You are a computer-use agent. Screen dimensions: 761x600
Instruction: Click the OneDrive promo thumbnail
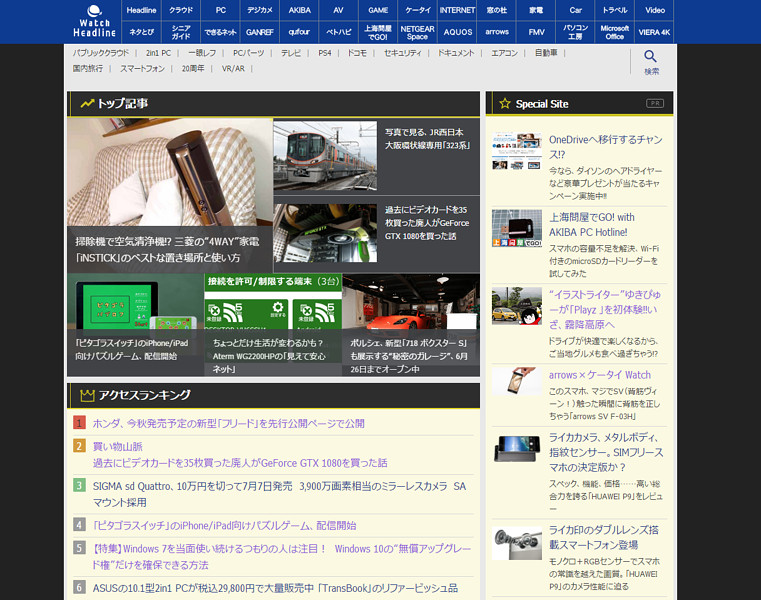pos(517,150)
